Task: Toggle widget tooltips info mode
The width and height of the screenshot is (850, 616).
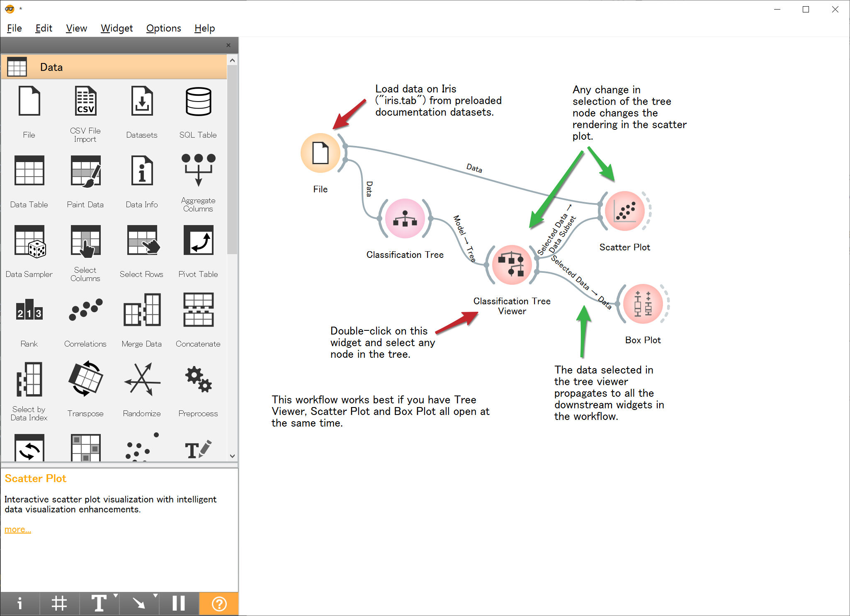Action: (x=20, y=604)
